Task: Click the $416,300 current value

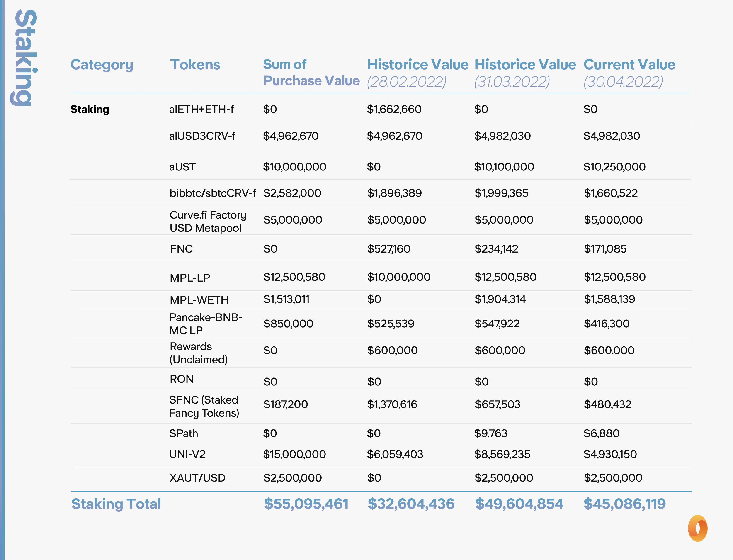Action: coord(607,324)
